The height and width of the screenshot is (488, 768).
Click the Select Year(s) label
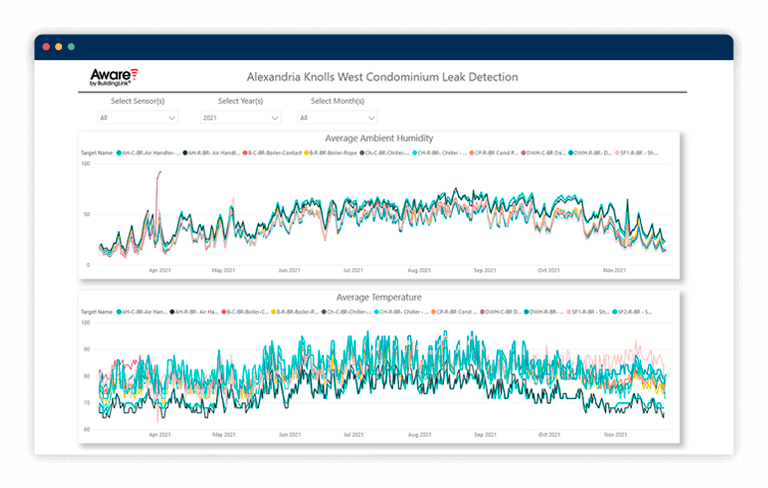tap(240, 101)
